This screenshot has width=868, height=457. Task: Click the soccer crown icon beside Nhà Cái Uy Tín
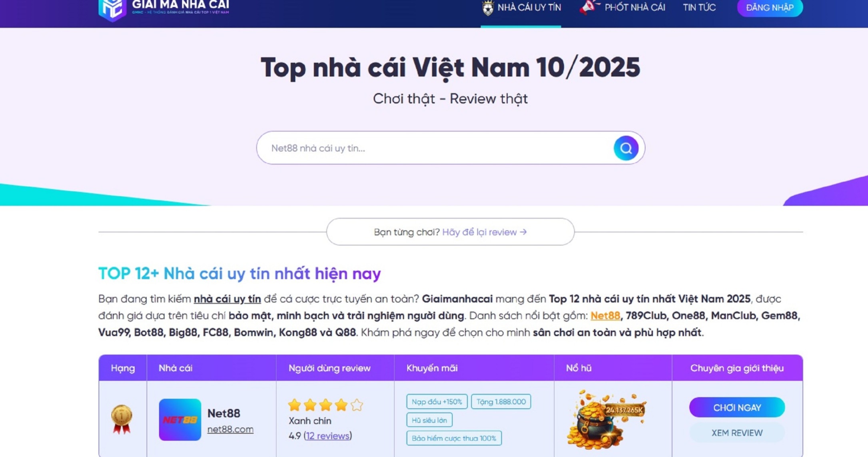[488, 8]
